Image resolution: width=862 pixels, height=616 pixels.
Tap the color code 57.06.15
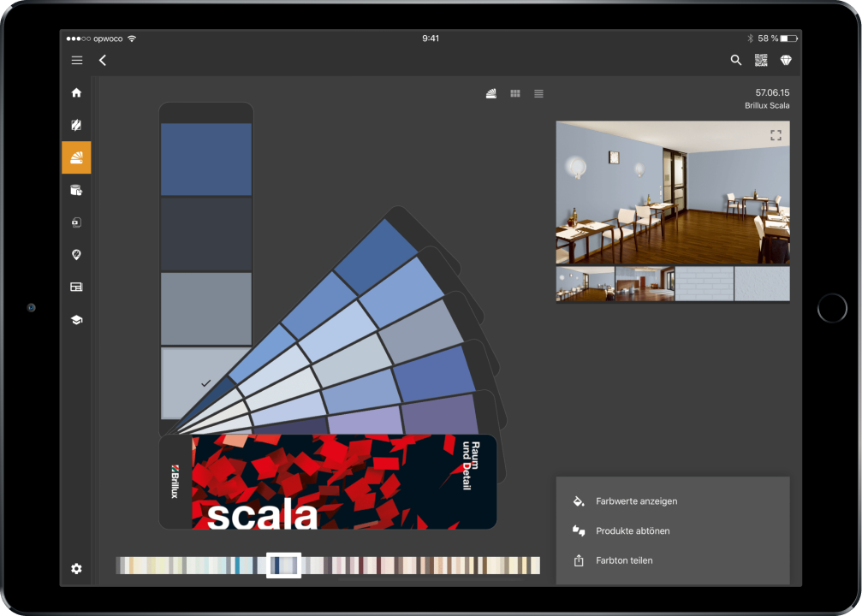(x=772, y=93)
